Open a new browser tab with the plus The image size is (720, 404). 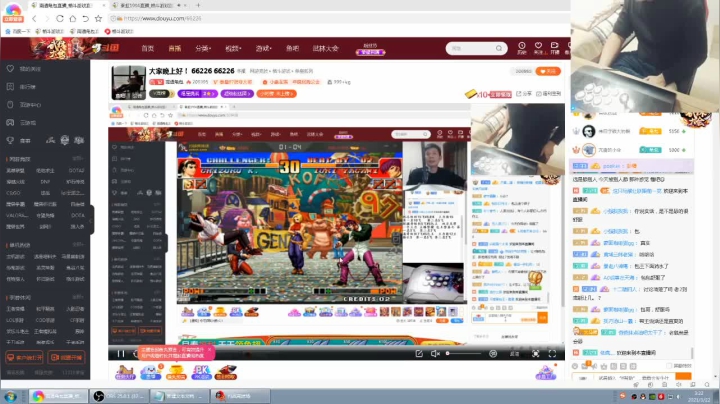click(x=198, y=5)
